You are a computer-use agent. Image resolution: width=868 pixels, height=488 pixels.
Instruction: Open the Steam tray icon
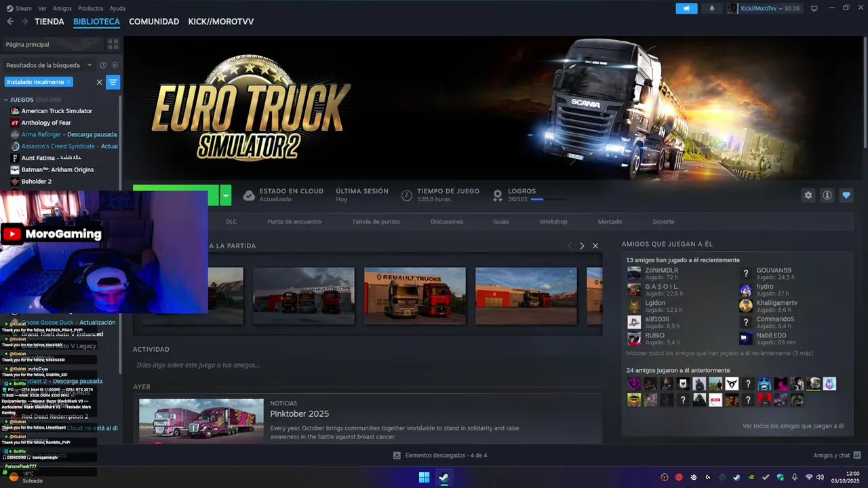pyautogui.click(x=737, y=477)
